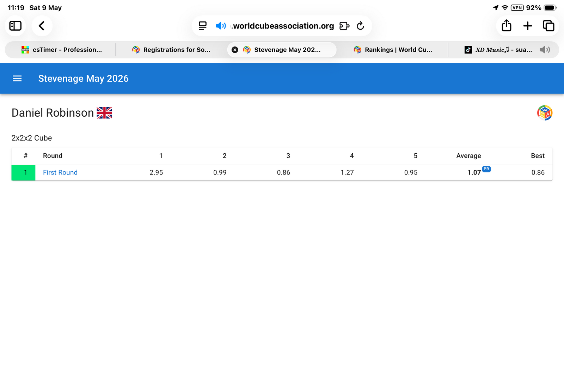Click the 1.07 average value
This screenshot has height=392, width=564.
[474, 172]
